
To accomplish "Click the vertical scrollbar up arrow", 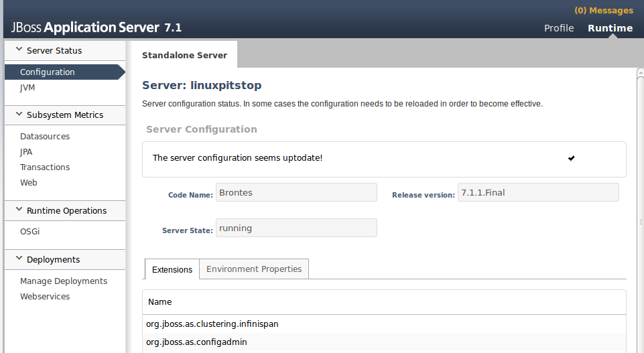I will (640, 73).
